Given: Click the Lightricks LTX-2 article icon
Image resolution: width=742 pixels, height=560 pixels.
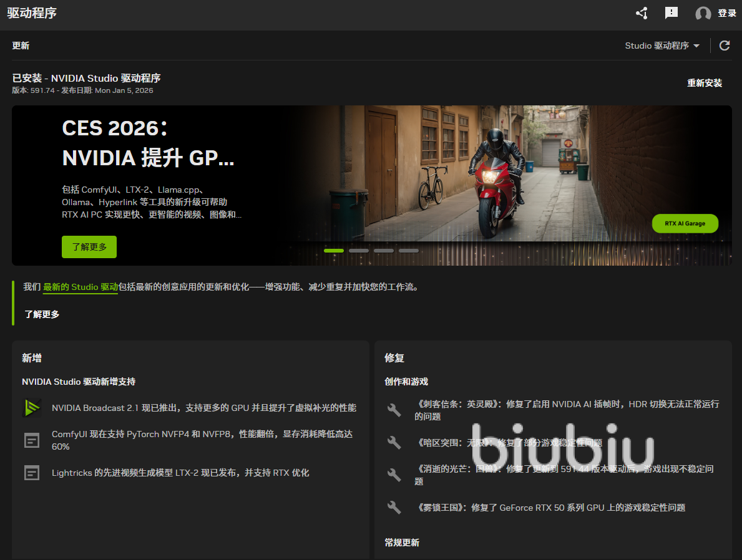Looking at the screenshot, I should click(32, 473).
